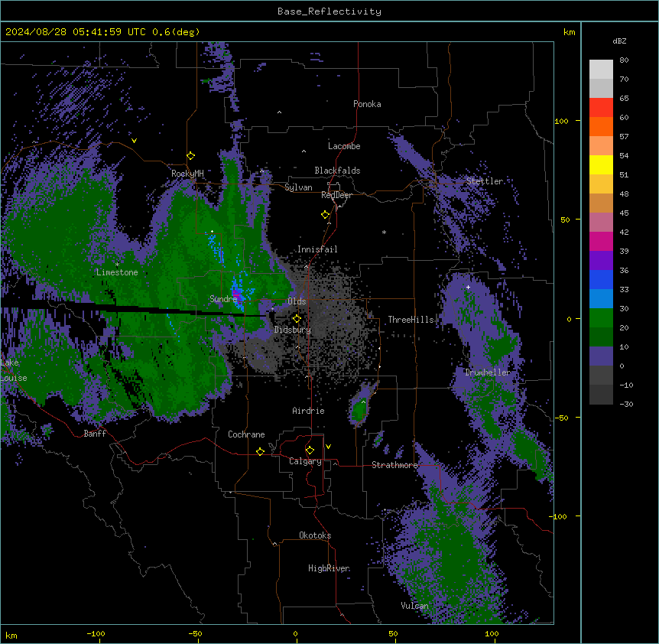Click the -30 value on dBZ legend
659x644 pixels.
click(x=626, y=404)
